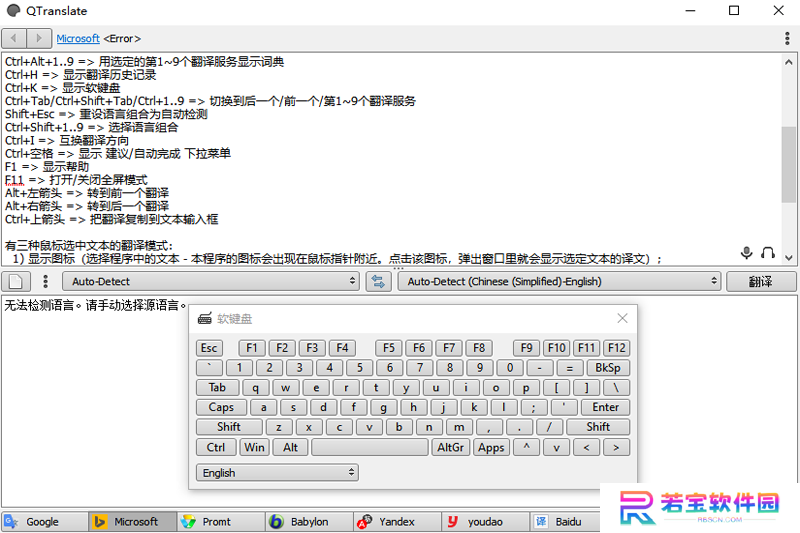Click the headphones listen icon
The height and width of the screenshot is (533, 800).
point(768,252)
